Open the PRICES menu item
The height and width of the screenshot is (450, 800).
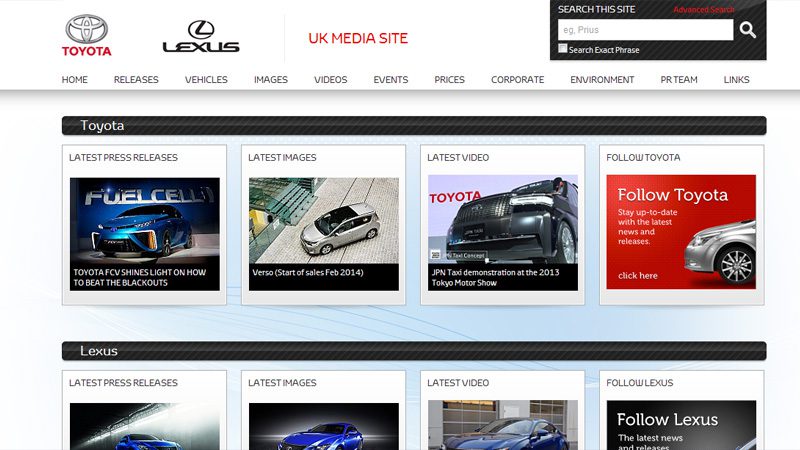pos(449,80)
